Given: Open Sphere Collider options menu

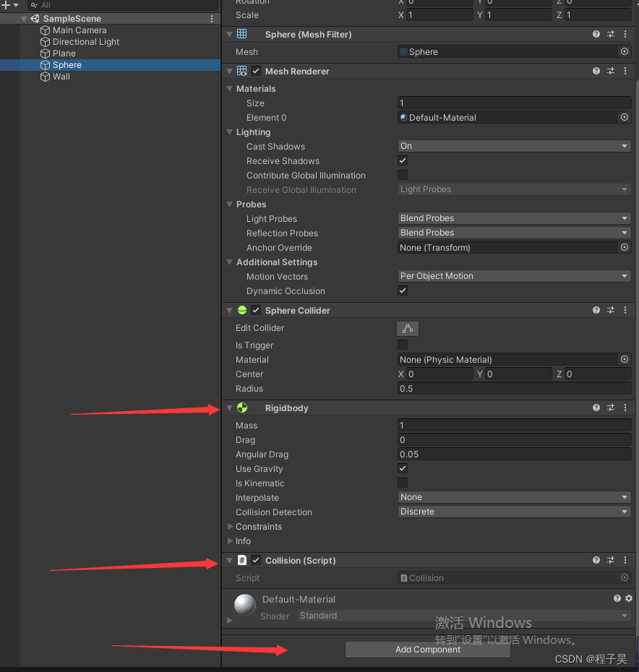Looking at the screenshot, I should [625, 310].
